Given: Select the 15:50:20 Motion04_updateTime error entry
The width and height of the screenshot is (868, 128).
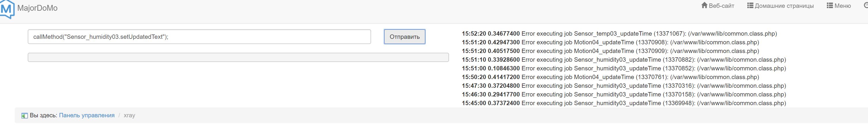Looking at the screenshot, I should coord(610,77).
